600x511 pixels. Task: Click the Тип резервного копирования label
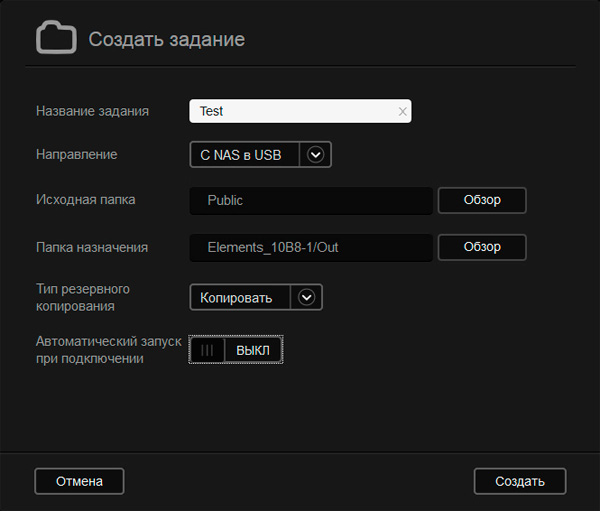(x=83, y=297)
